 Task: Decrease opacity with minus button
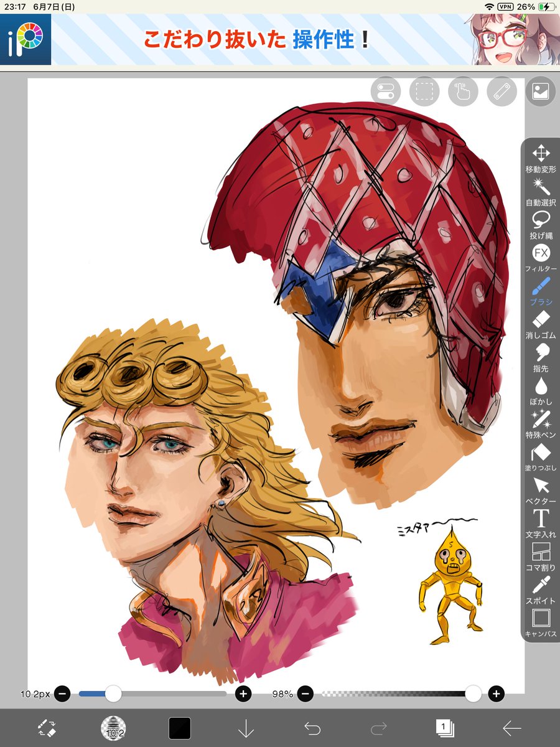click(305, 693)
